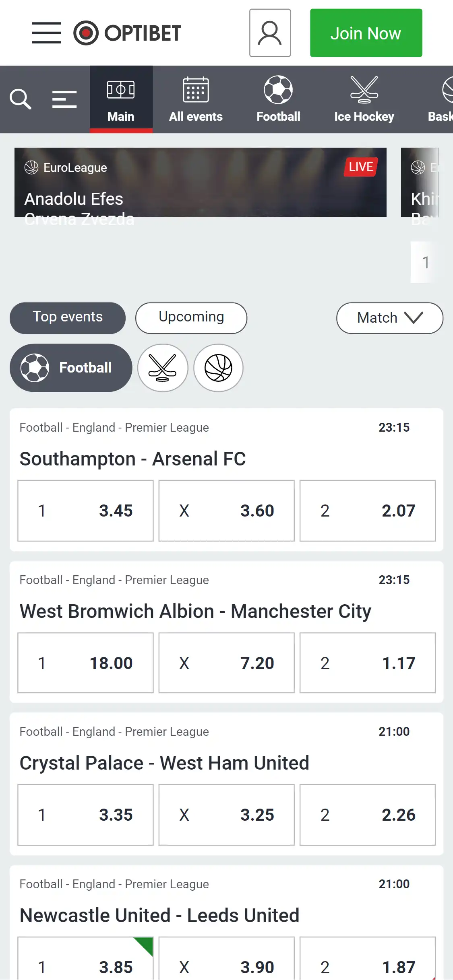The height and width of the screenshot is (980, 453).
Task: Switch to the Ice Hockey tab
Action: pyautogui.click(x=364, y=99)
